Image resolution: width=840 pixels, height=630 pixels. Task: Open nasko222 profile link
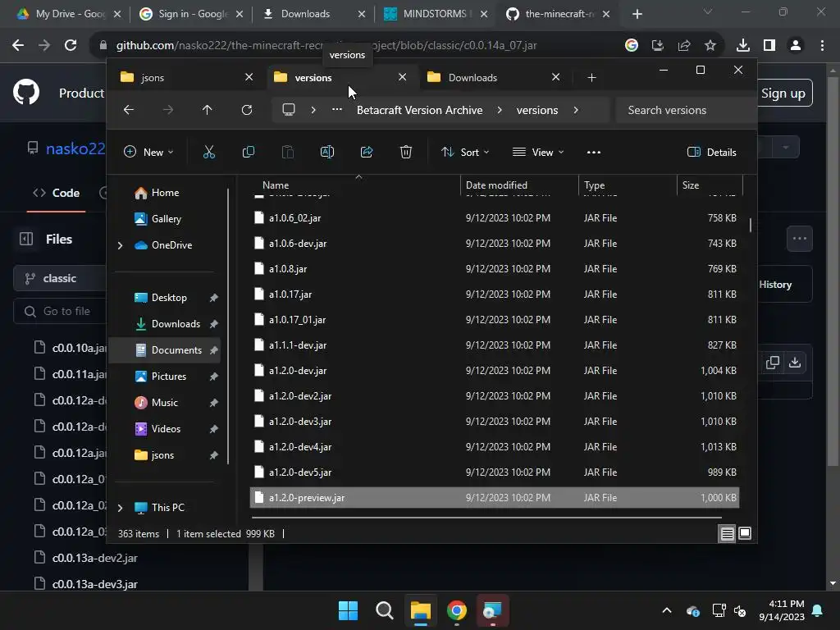(75, 148)
